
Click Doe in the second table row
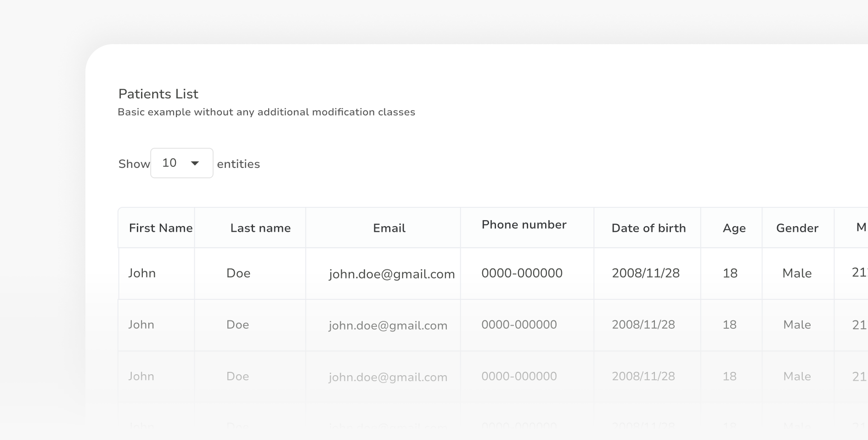[x=237, y=325]
